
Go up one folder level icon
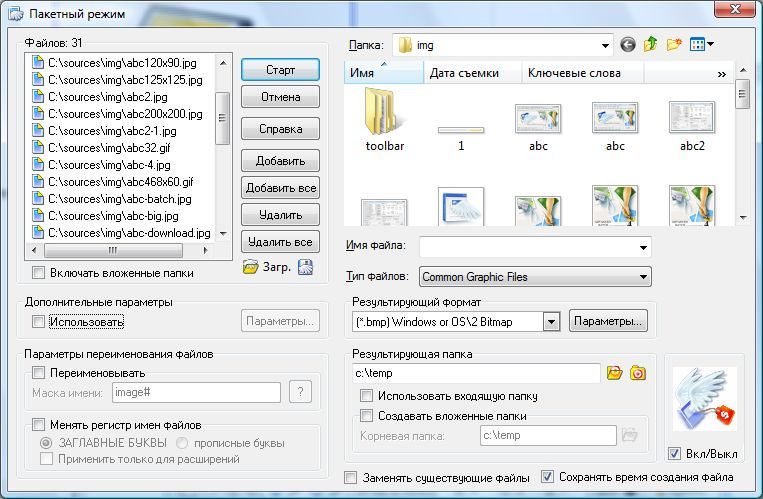click(x=651, y=44)
